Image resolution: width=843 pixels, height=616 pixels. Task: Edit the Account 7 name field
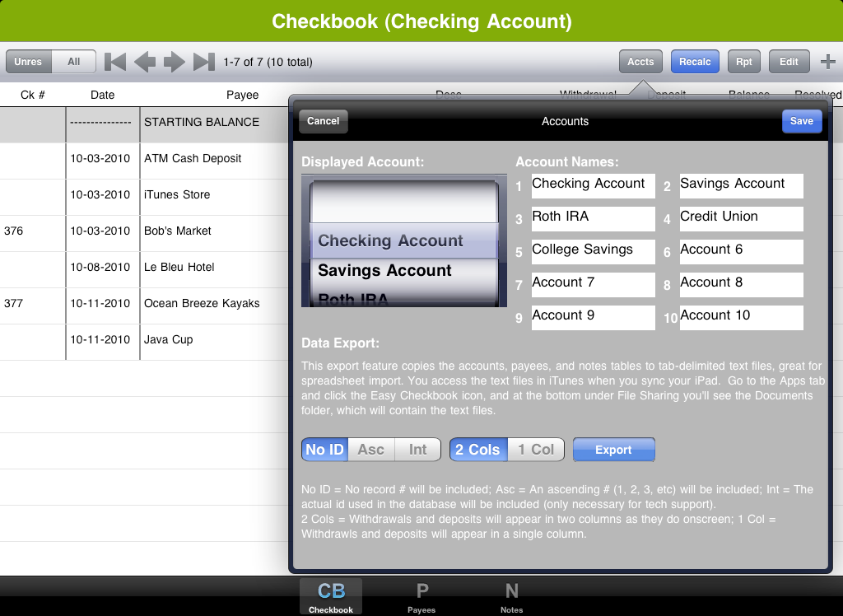[x=593, y=285]
